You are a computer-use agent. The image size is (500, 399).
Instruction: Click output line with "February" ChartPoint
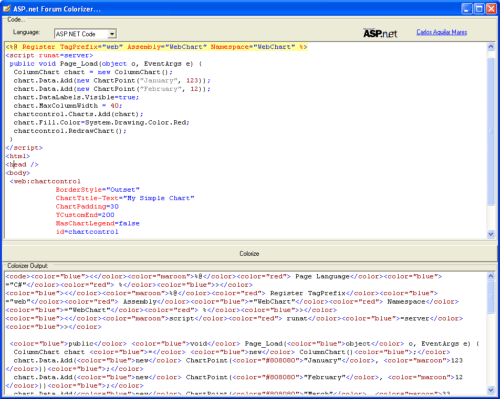coord(238,377)
